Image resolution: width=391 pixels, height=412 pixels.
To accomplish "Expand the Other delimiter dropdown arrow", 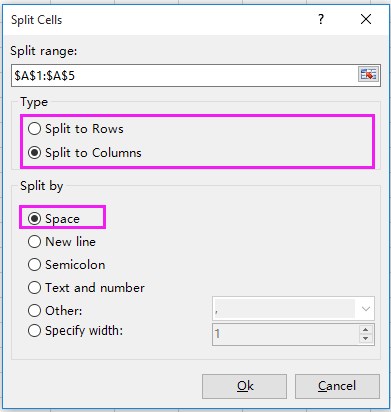I will (366, 309).
